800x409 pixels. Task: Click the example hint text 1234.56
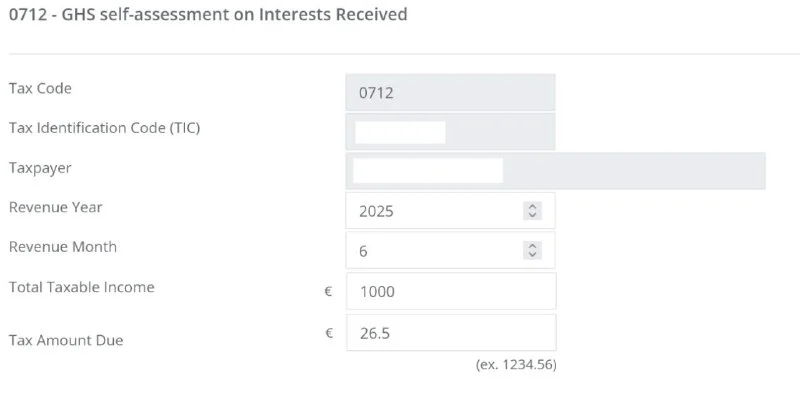click(516, 365)
